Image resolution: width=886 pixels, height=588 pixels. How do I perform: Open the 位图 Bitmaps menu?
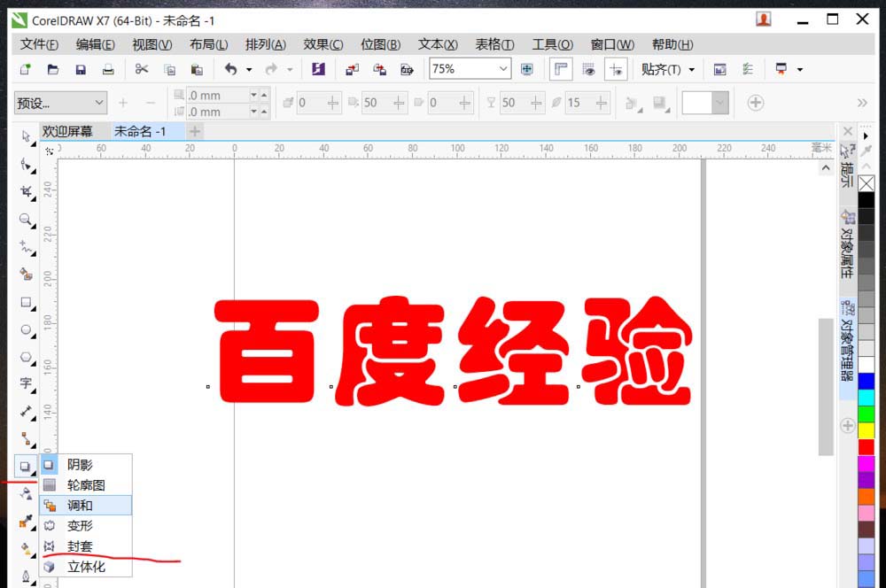pos(380,44)
